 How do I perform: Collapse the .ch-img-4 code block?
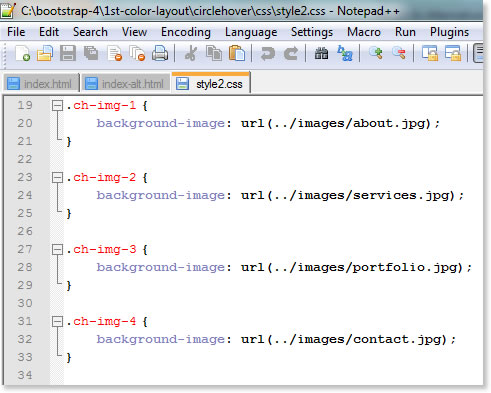(x=57, y=321)
